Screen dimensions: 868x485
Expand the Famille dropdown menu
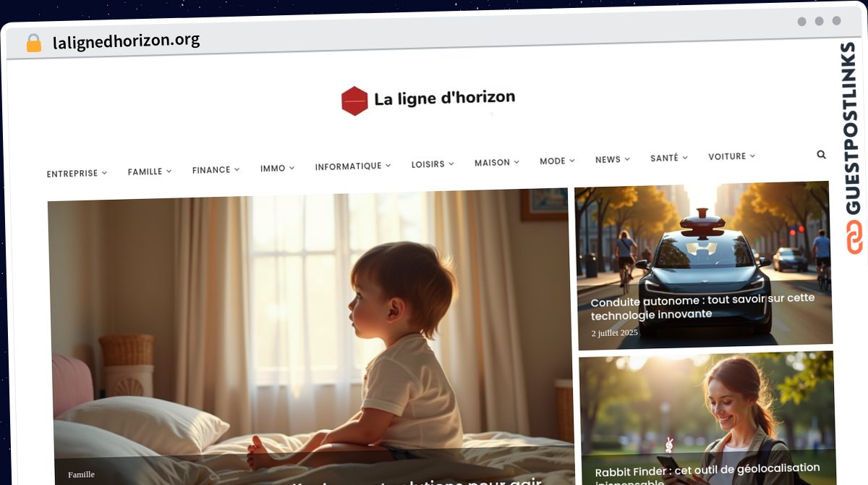150,172
